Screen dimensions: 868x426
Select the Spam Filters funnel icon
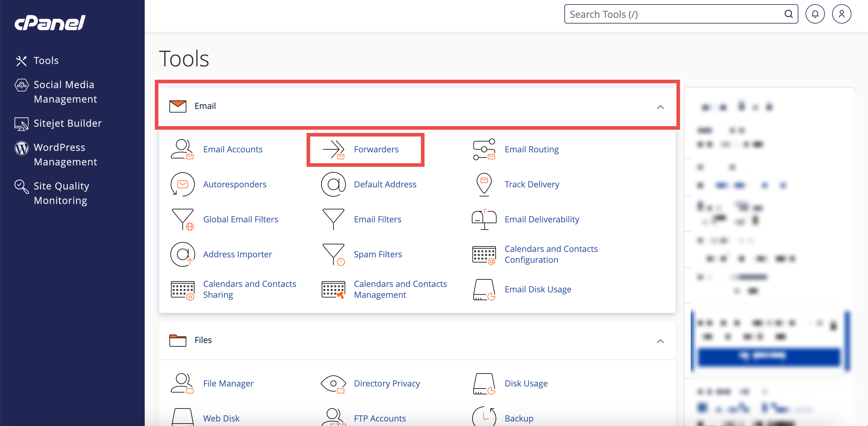pos(333,254)
